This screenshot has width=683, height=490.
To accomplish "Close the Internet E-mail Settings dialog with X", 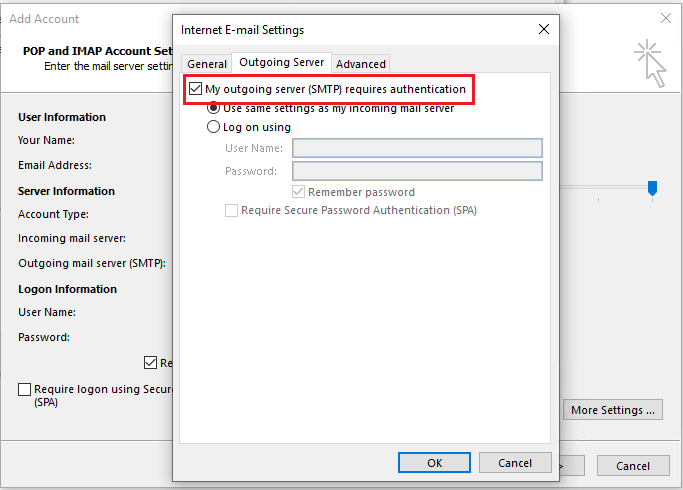I will 543,30.
